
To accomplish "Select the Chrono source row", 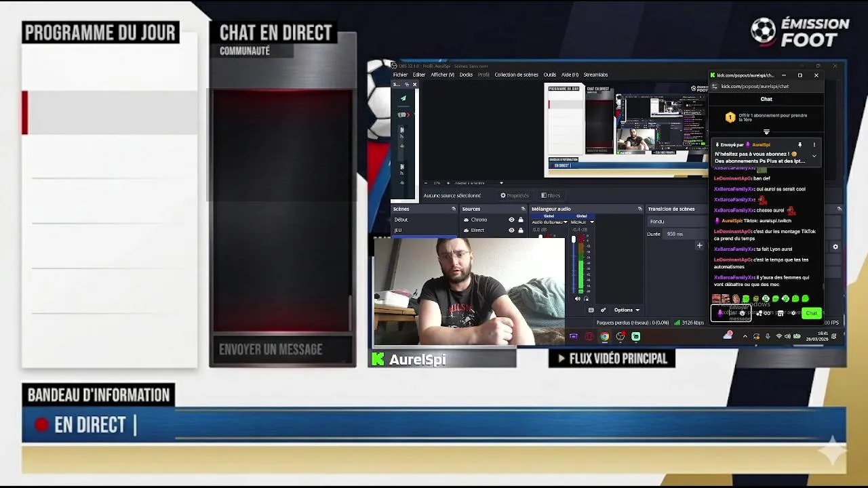I will click(494, 220).
